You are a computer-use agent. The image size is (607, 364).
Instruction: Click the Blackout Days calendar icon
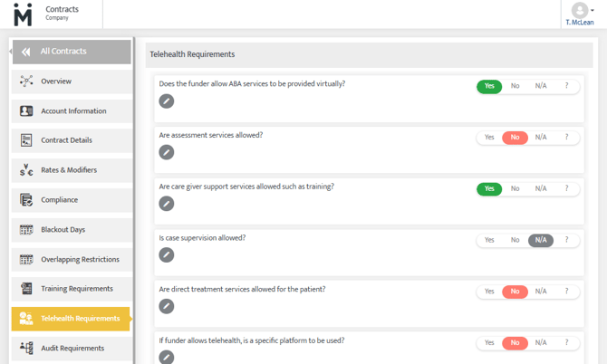26,230
